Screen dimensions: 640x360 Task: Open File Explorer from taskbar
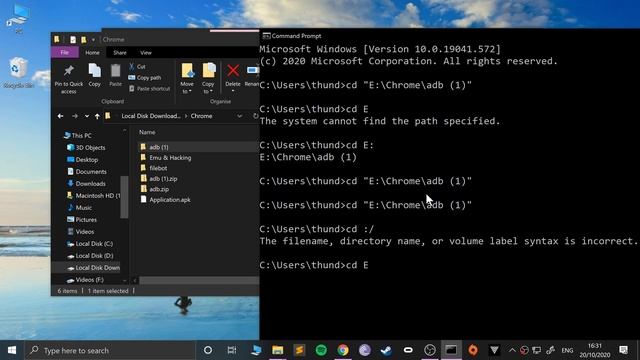[x=278, y=350]
